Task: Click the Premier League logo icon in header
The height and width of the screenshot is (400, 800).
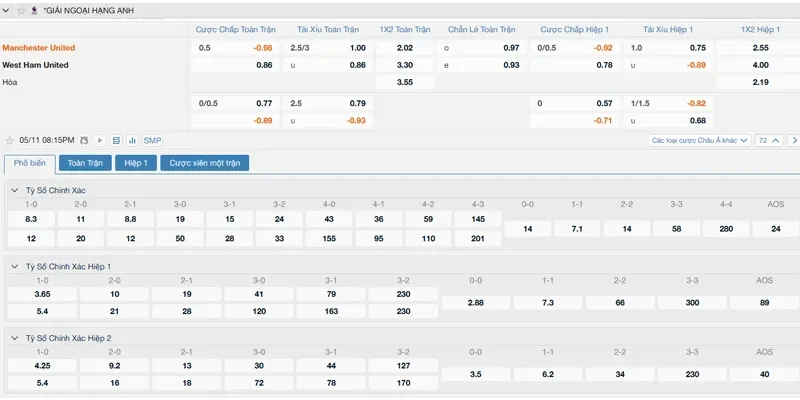Action: (35, 10)
